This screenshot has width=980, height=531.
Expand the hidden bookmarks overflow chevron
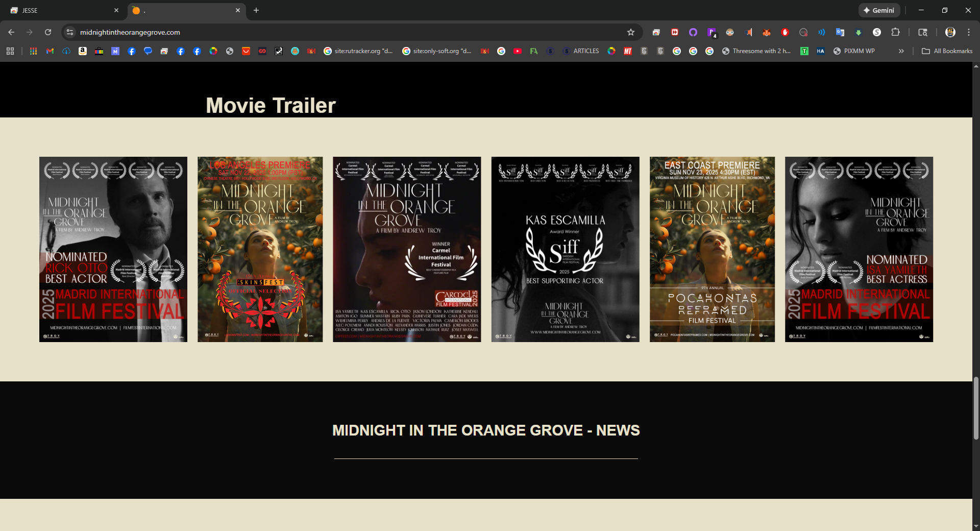[x=901, y=51]
